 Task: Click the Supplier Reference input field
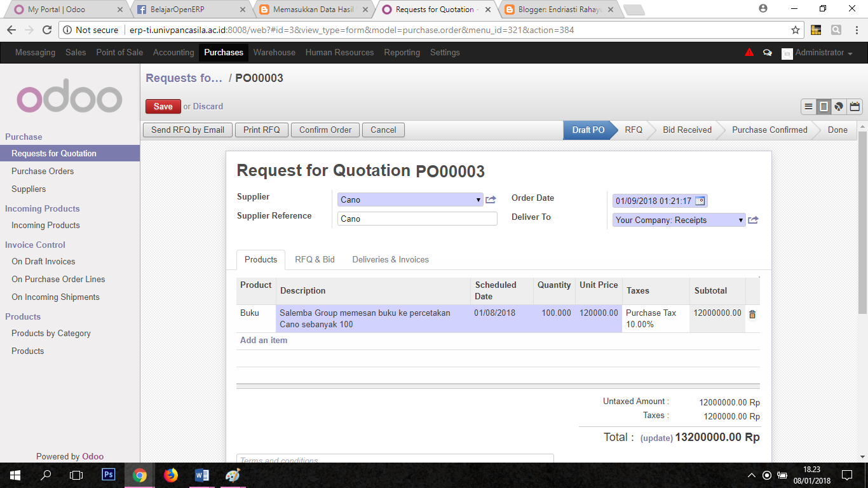coord(417,219)
